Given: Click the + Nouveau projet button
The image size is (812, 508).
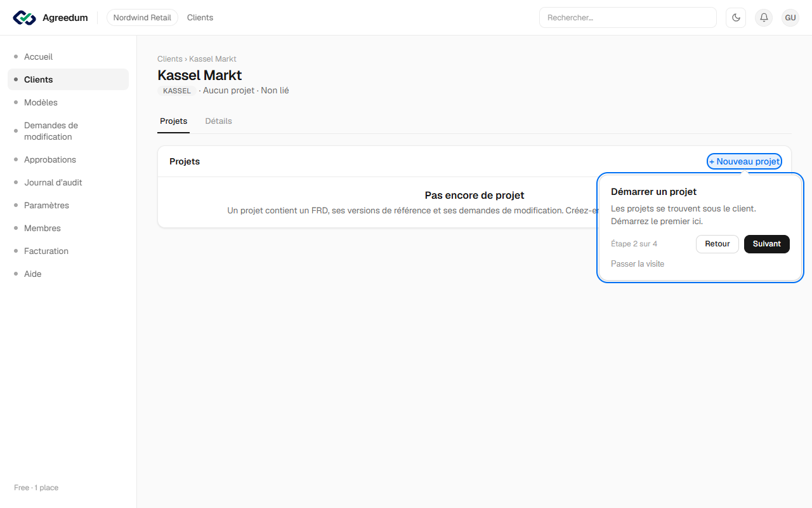Looking at the screenshot, I should 744,161.
